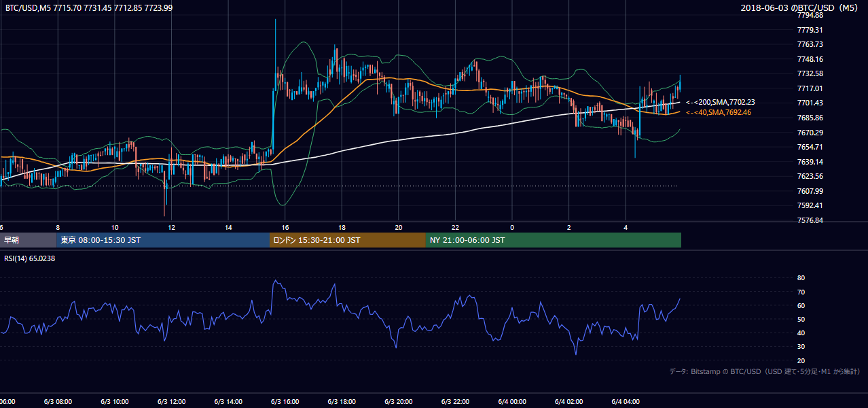Click price axis value 7732.58

point(810,73)
